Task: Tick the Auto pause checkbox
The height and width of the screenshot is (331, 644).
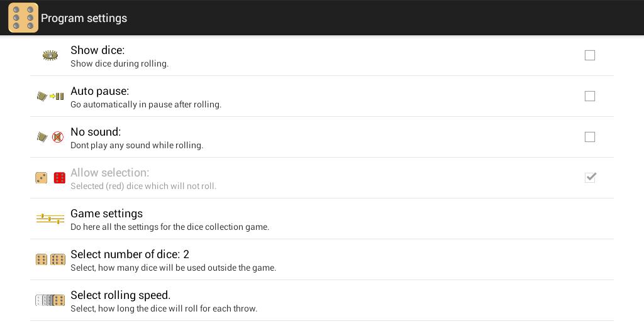Action: 590,96
